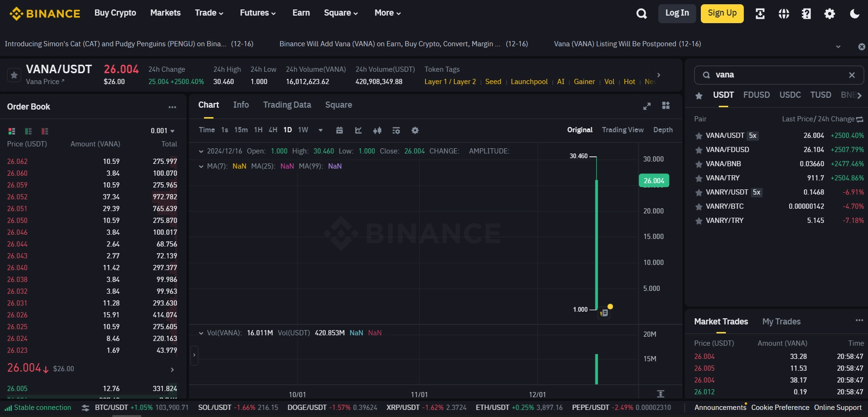Show both buy and sell orders view
Image resolution: width=868 pixels, height=417 pixels.
pos(12,131)
